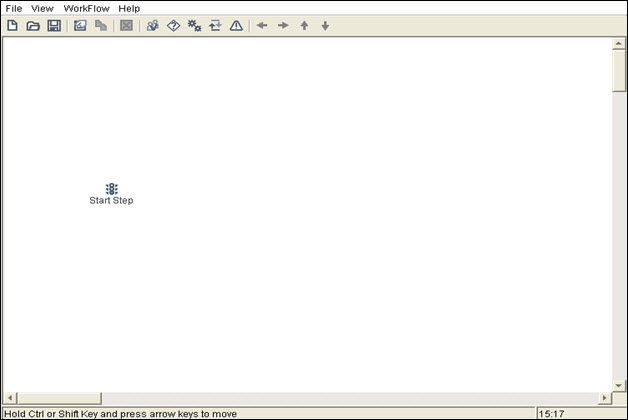Click the up/down arrows transition icon
This screenshot has width=628, height=420.
215,26
